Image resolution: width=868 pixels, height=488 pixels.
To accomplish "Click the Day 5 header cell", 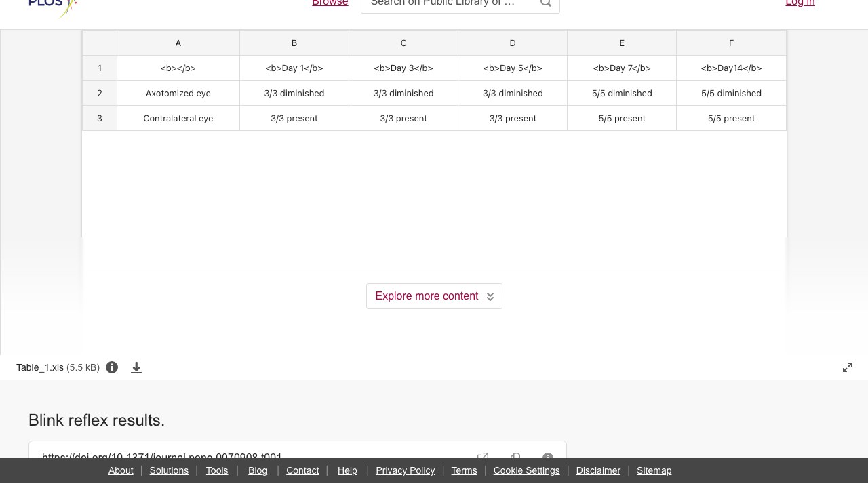I will click(x=513, y=68).
